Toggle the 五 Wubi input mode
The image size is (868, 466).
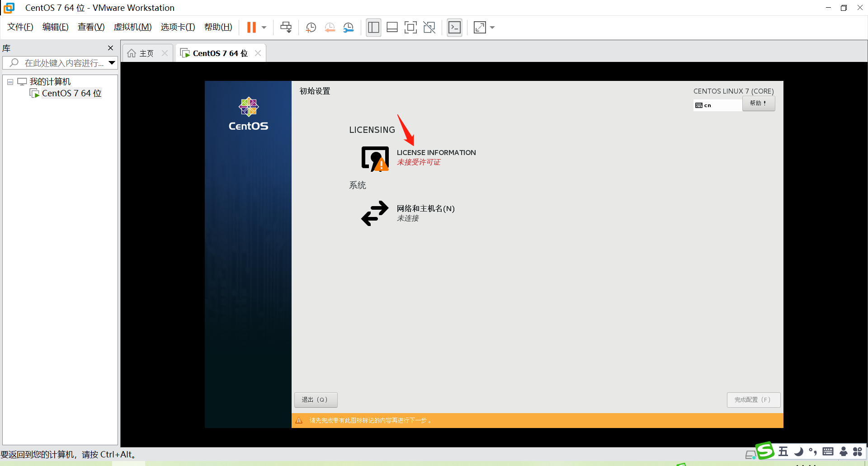[783, 452]
